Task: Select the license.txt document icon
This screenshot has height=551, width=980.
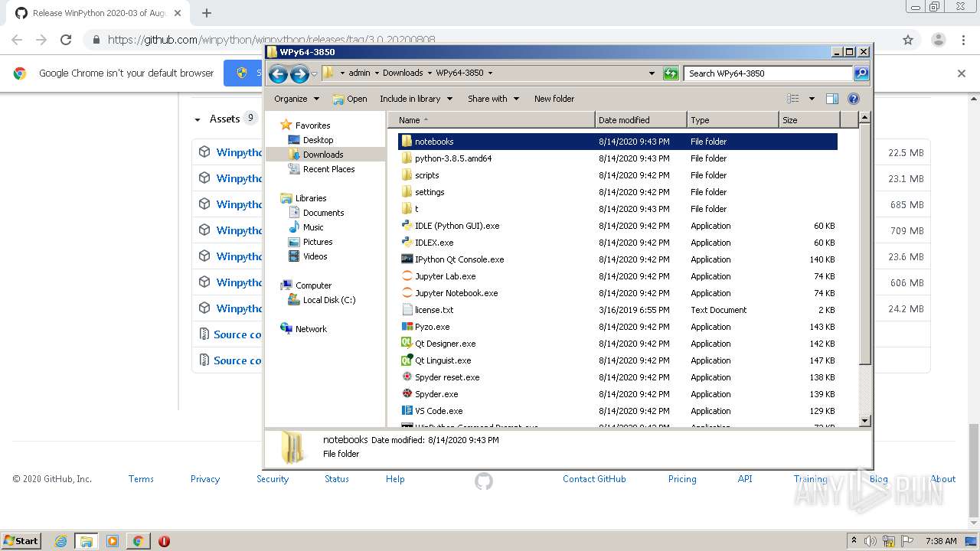Action: point(407,310)
